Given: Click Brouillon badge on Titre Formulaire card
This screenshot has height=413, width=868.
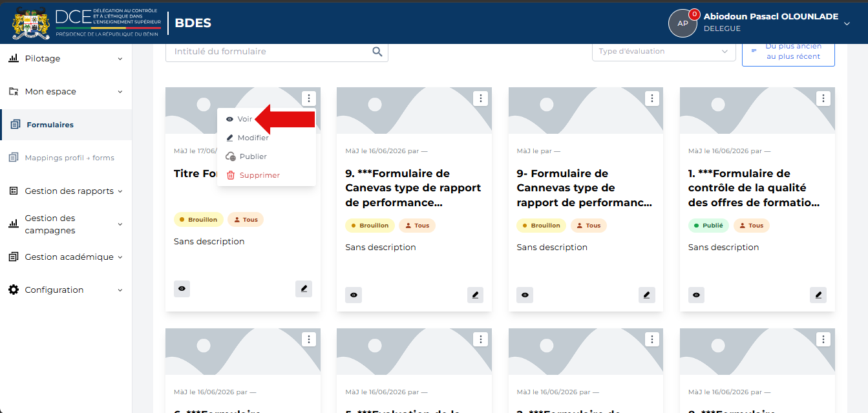Looking at the screenshot, I should pyautogui.click(x=198, y=220).
